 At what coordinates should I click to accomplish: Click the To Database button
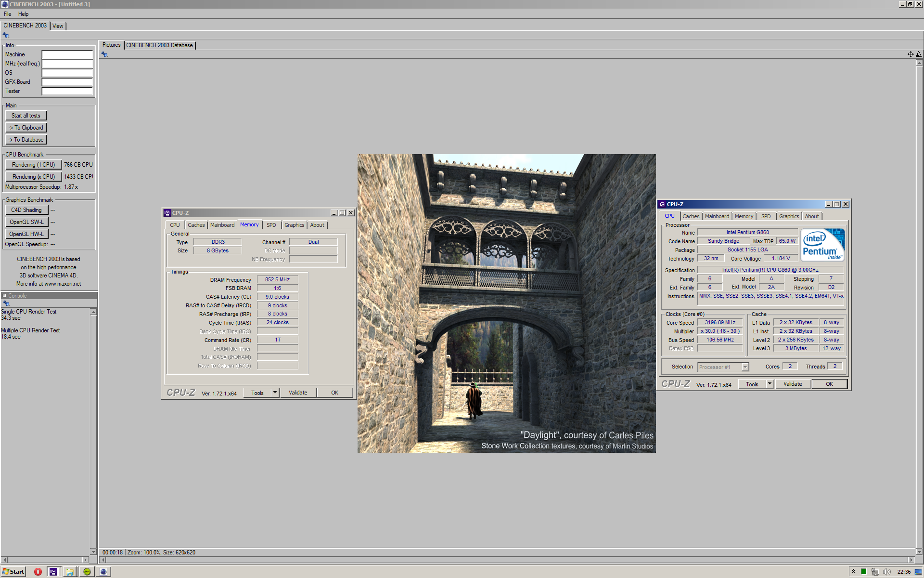click(x=26, y=140)
